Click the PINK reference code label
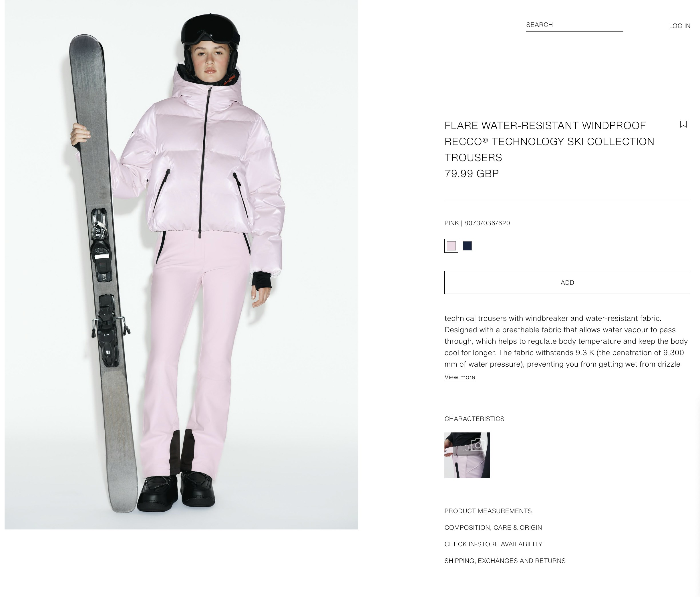Viewport: 700px width, 597px height. point(477,223)
